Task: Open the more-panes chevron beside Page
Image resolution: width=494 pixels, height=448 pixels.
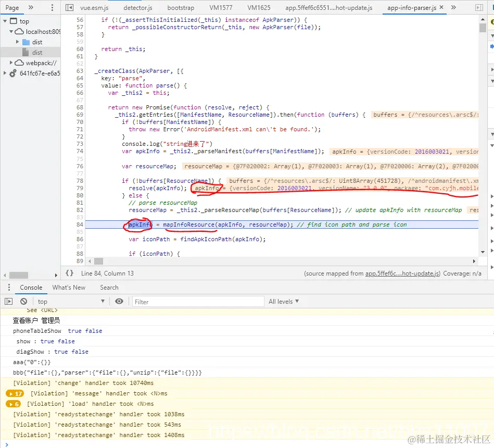Action: [x=31, y=7]
